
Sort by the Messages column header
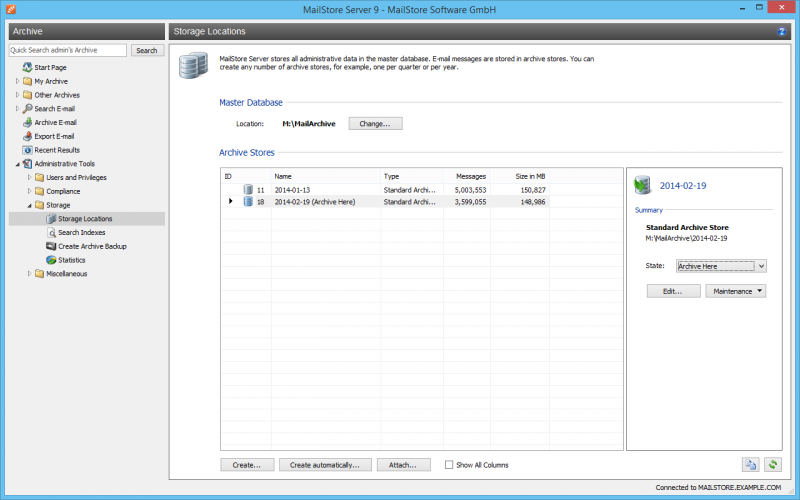click(466, 176)
